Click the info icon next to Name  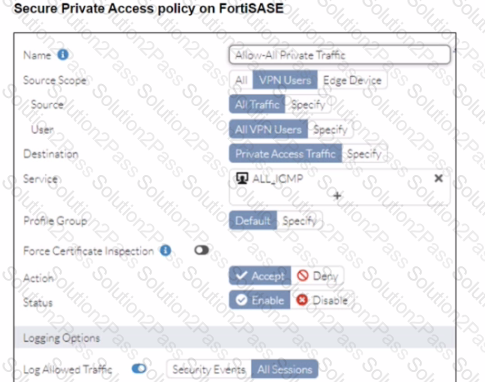click(63, 55)
